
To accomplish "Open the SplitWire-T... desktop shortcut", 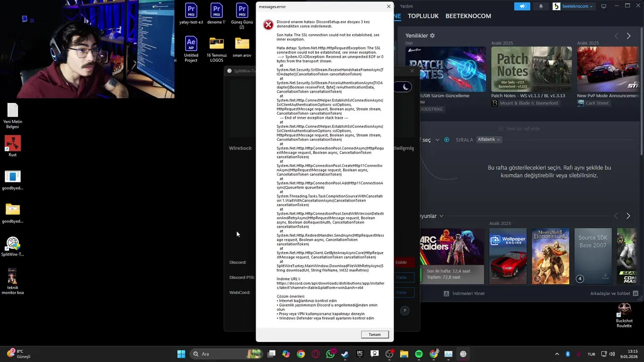I will tap(13, 247).
